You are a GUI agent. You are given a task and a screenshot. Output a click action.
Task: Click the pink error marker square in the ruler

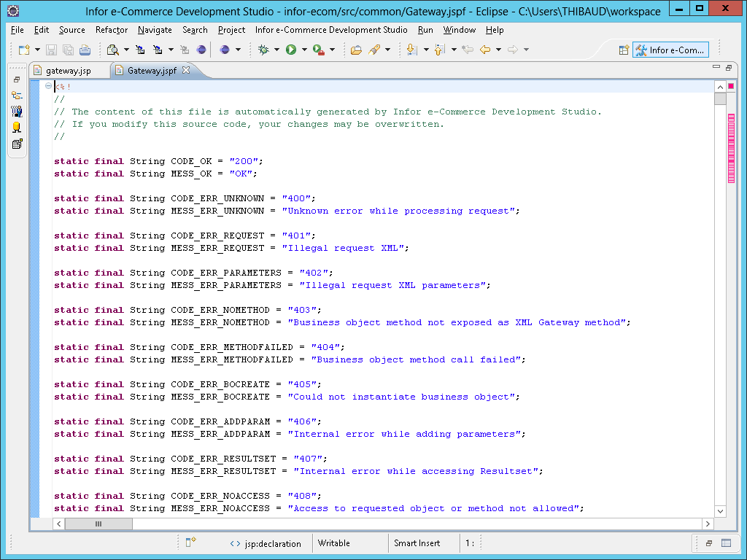(x=731, y=86)
